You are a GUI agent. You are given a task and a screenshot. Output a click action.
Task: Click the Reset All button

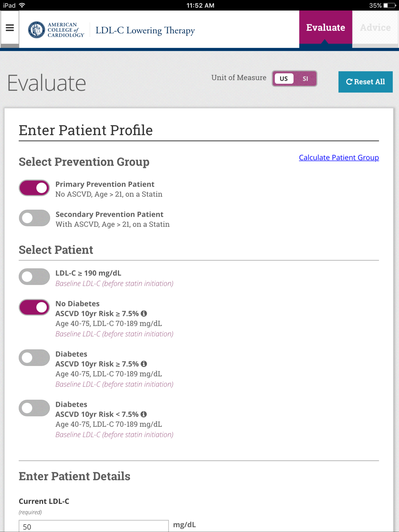(365, 82)
